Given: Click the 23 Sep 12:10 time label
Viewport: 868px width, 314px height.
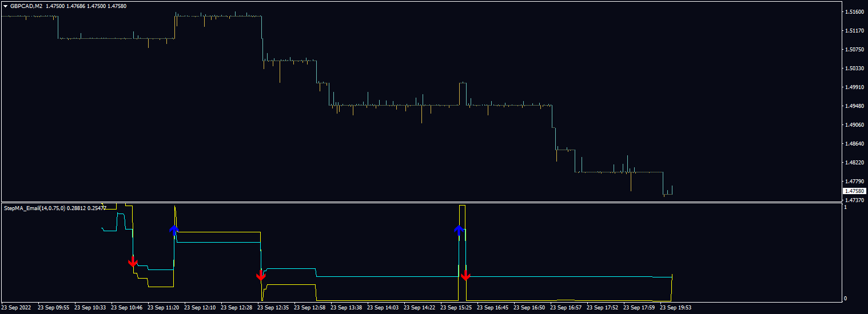Looking at the screenshot, I should pos(200,307).
